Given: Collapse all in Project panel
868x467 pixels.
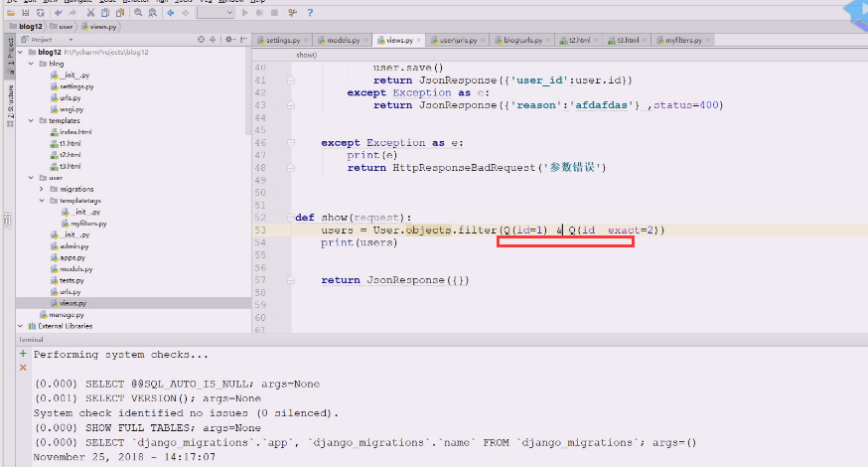Looking at the screenshot, I should click(x=213, y=40).
